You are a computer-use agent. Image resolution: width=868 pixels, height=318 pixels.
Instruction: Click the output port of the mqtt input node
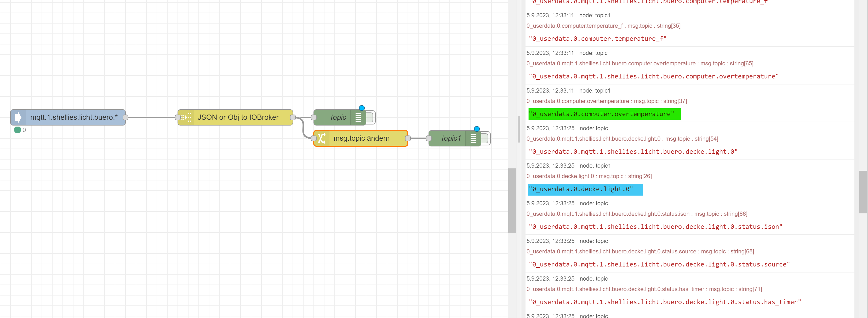pos(125,117)
